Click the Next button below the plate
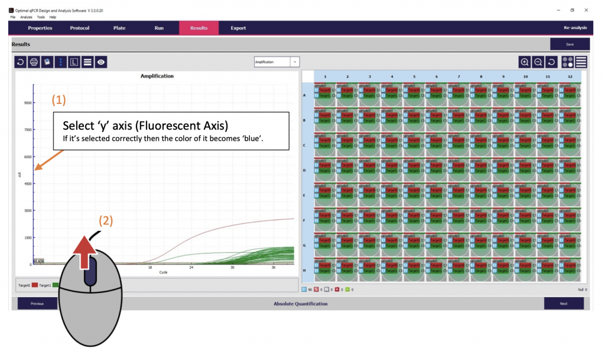The image size is (605, 364). coord(564,303)
